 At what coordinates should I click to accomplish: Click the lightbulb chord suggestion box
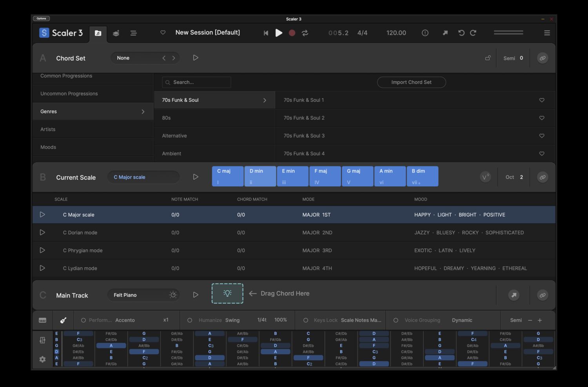click(x=227, y=293)
